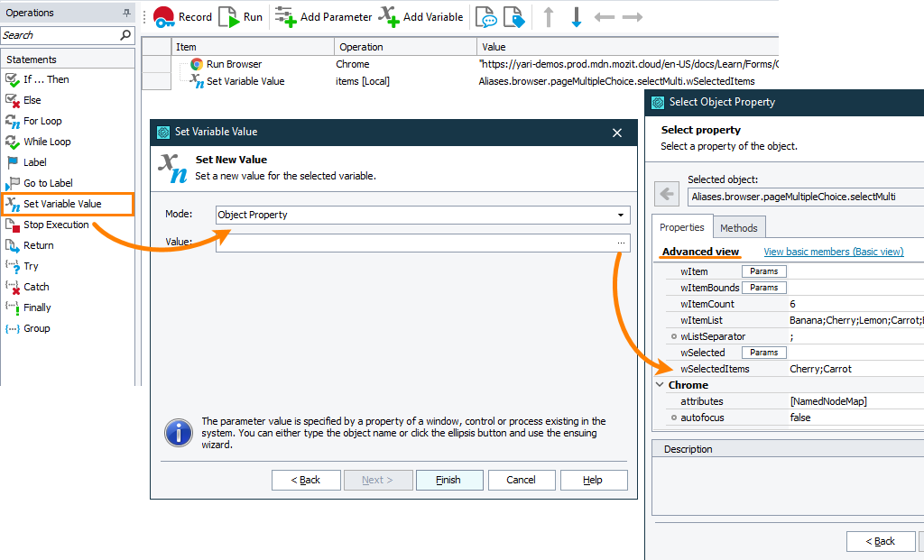This screenshot has width=924, height=560.
Task: Go back to previous object arrow
Action: (x=668, y=194)
